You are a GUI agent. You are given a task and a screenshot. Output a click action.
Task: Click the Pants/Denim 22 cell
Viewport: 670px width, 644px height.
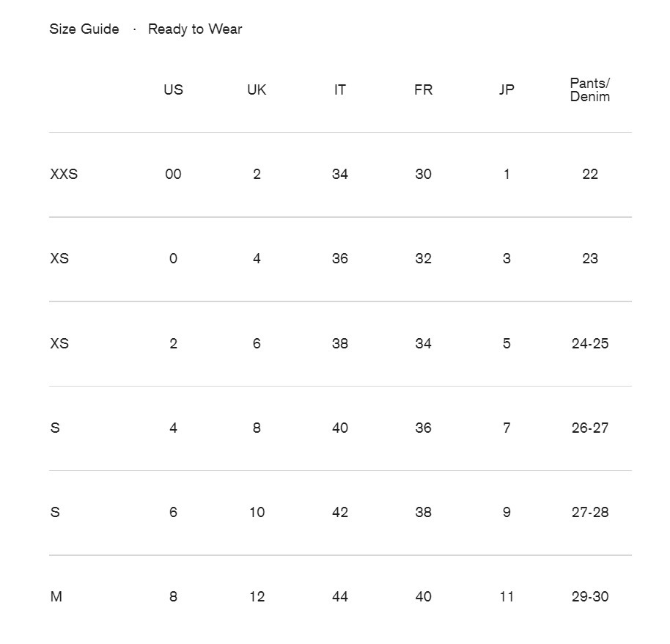[589, 174]
